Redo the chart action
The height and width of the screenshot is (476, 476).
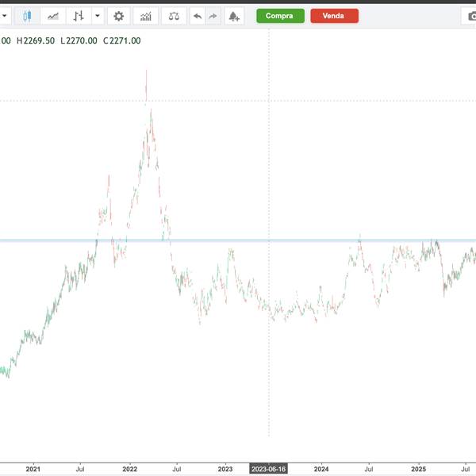[x=213, y=16]
